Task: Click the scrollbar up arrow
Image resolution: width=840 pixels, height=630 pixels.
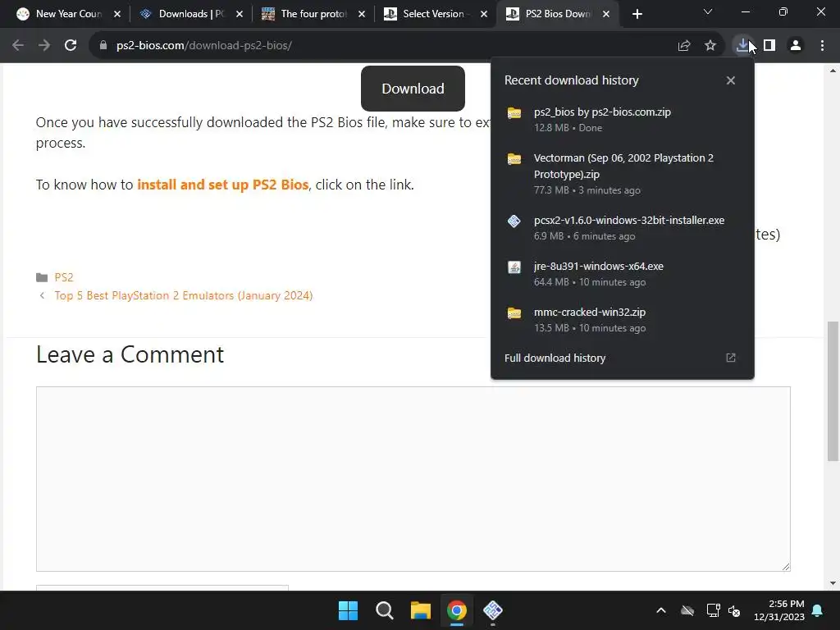Action: (833, 71)
